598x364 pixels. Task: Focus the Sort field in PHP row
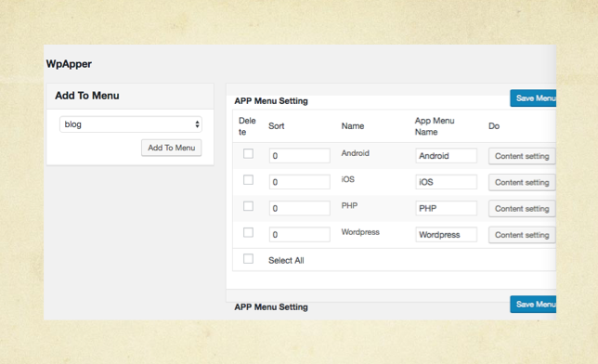[x=299, y=208]
